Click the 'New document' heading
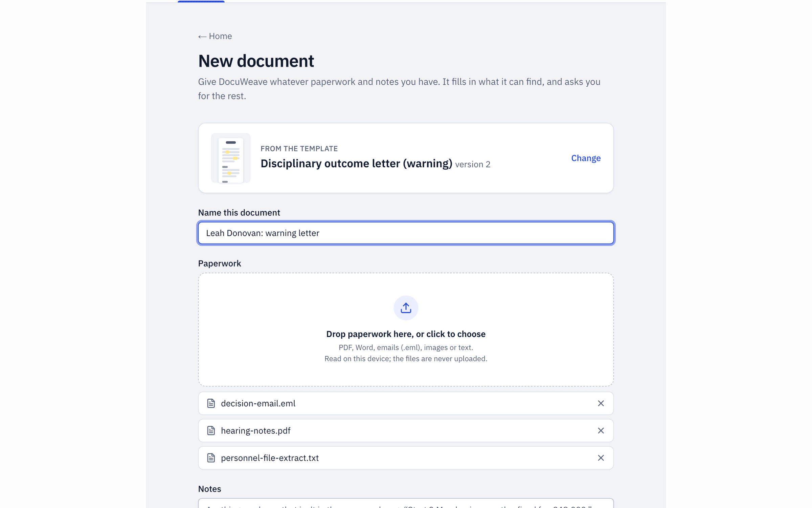Viewport: 812px width, 508px height. (256, 61)
